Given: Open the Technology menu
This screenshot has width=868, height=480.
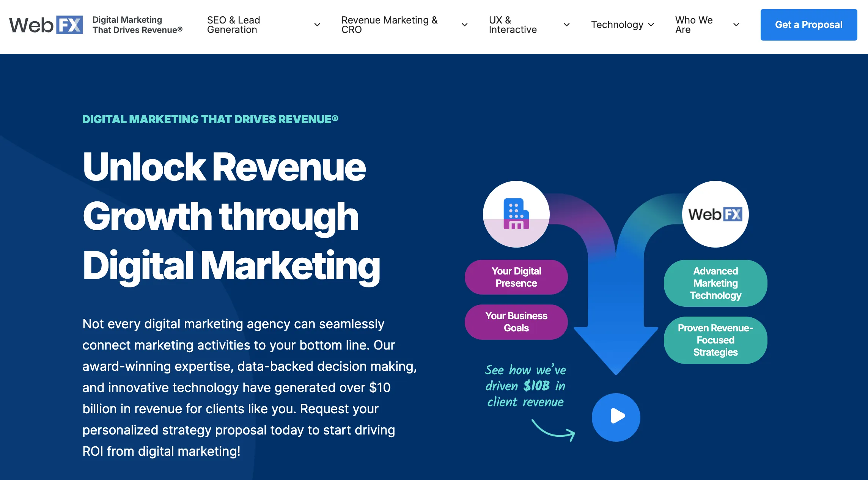Looking at the screenshot, I should [617, 25].
